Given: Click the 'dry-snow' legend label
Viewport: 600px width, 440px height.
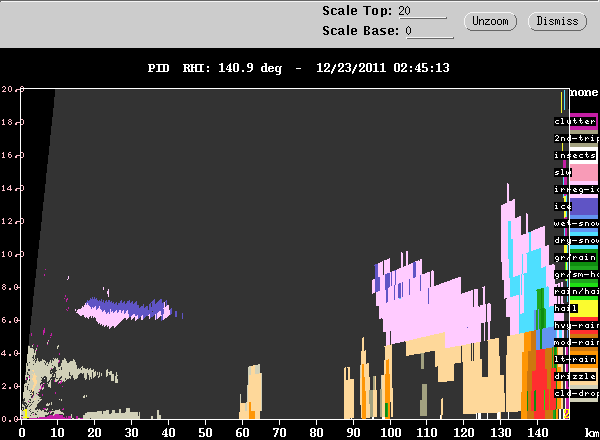Looking at the screenshot, I should (576, 240).
